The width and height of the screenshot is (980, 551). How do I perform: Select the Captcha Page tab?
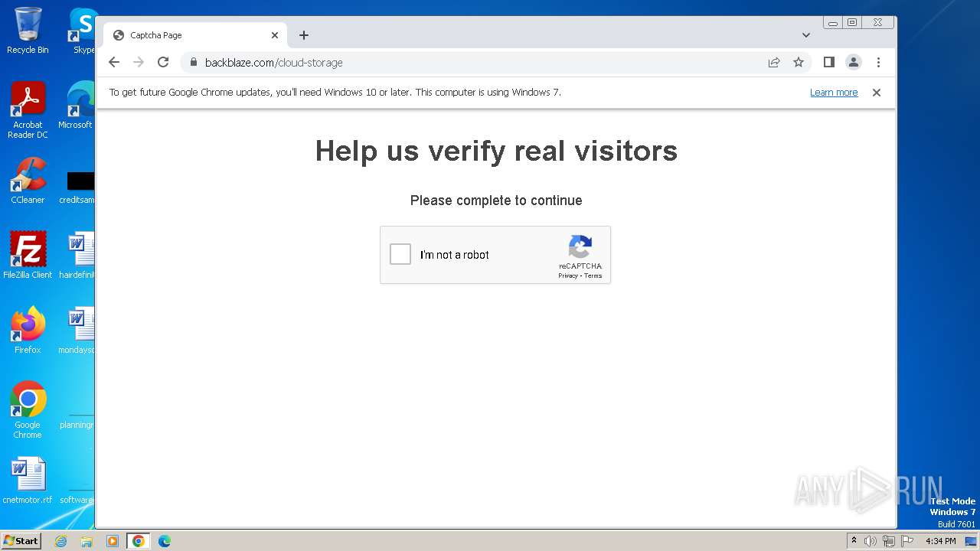195,35
